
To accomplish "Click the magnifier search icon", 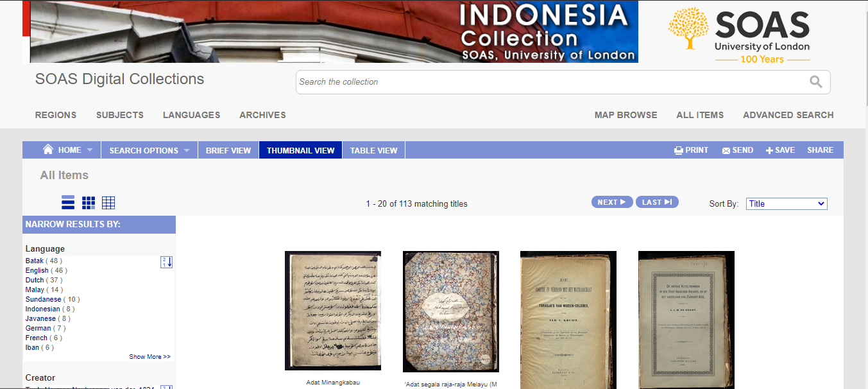I will (815, 82).
